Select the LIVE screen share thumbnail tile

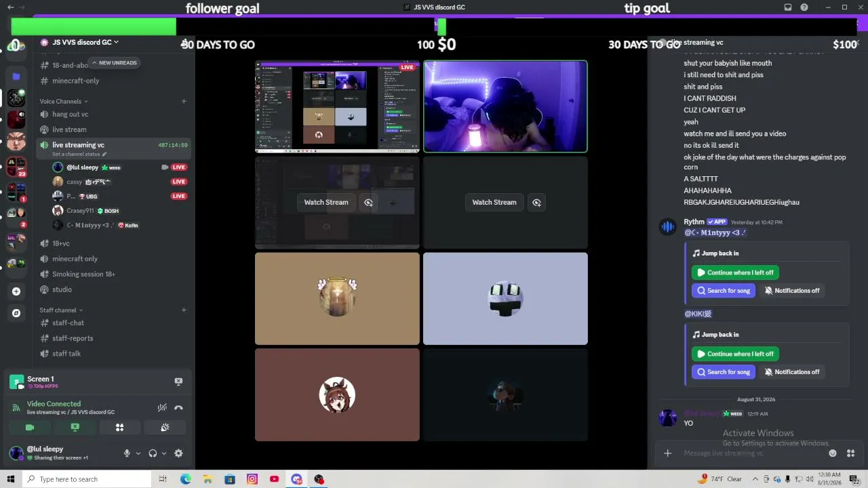pyautogui.click(x=337, y=106)
